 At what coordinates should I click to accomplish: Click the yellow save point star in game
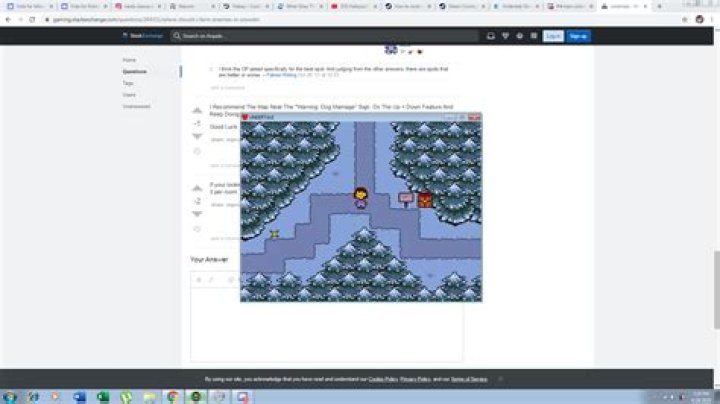[274, 234]
